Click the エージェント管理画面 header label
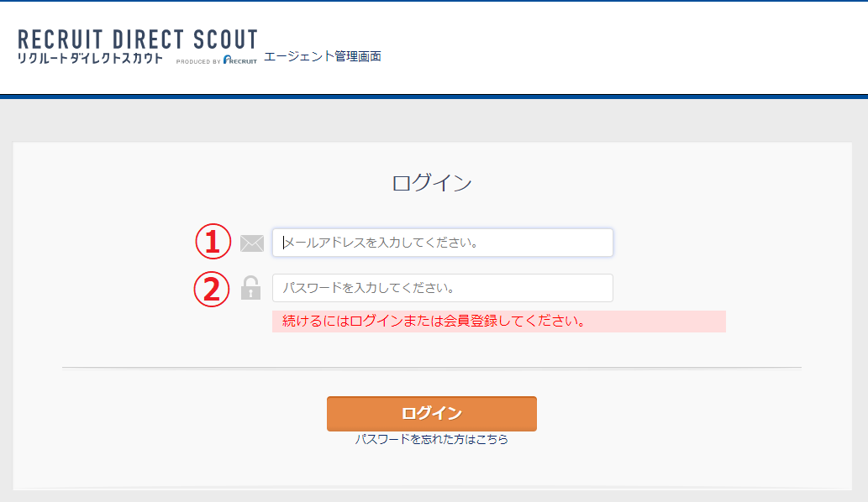868x502 pixels. (x=323, y=56)
